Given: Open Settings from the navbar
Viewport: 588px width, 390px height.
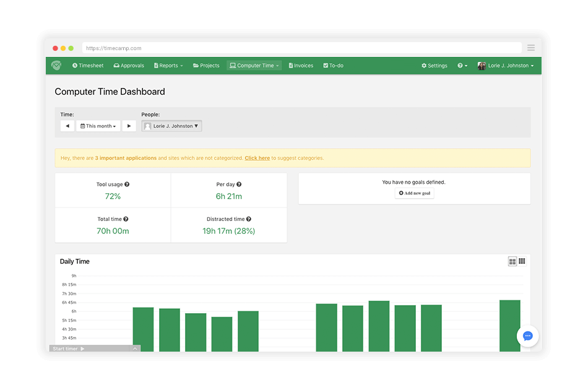Looking at the screenshot, I should point(435,66).
